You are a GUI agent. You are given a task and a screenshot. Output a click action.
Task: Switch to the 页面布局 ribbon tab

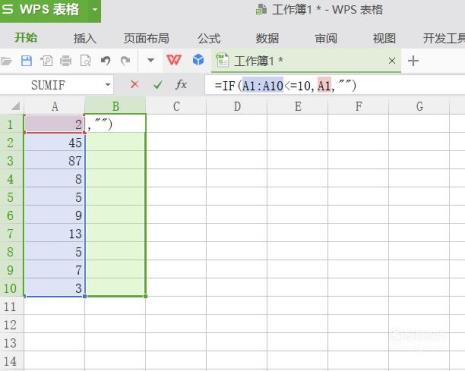(147, 38)
